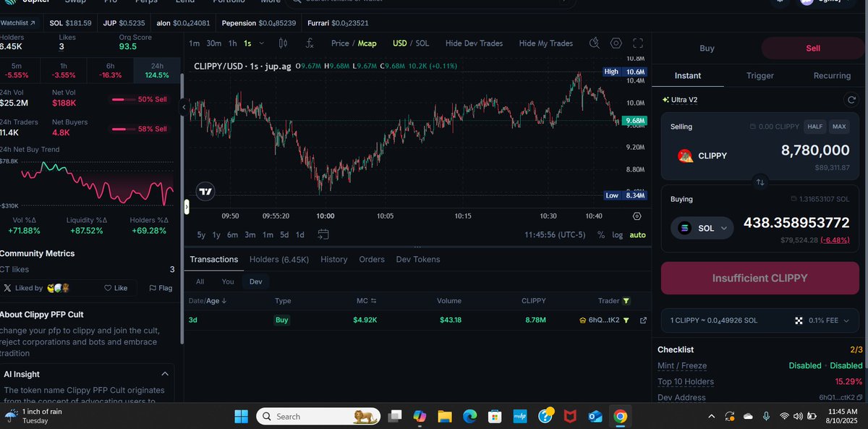This screenshot has width=868, height=429.
Task: Select the Trigger order tab
Action: [x=760, y=75]
